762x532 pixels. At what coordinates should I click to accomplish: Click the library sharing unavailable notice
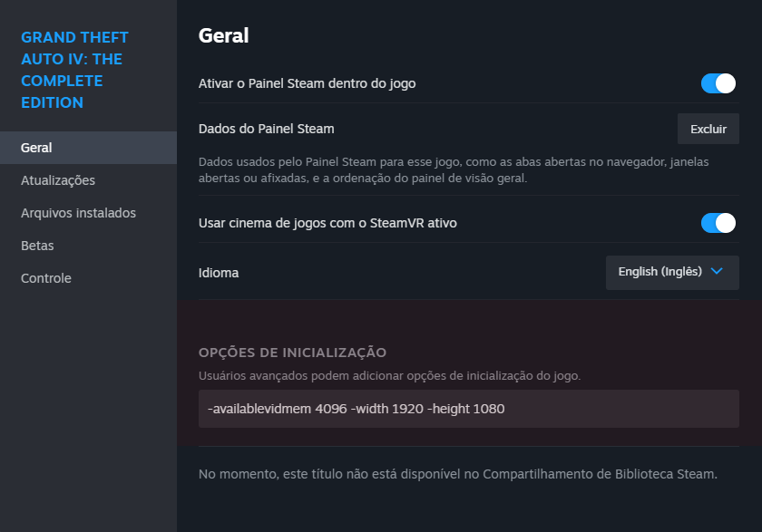[457, 473]
